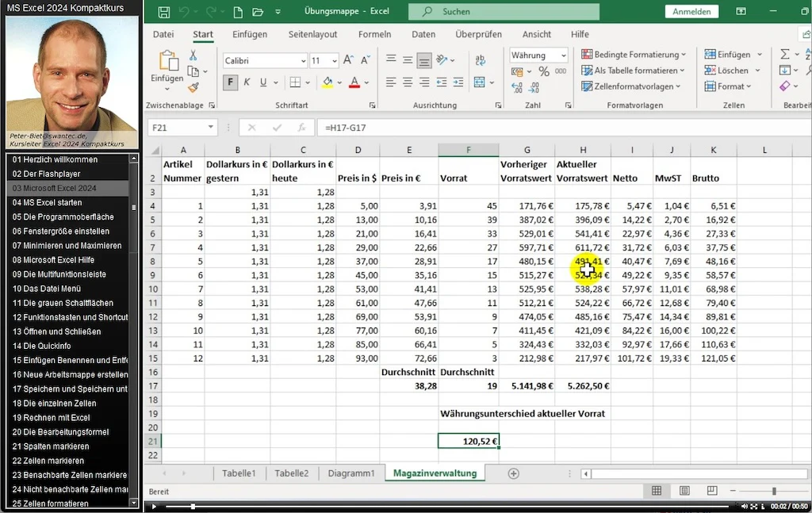Toggle Italic formatting button
The height and width of the screenshot is (513, 812).
[x=247, y=82]
